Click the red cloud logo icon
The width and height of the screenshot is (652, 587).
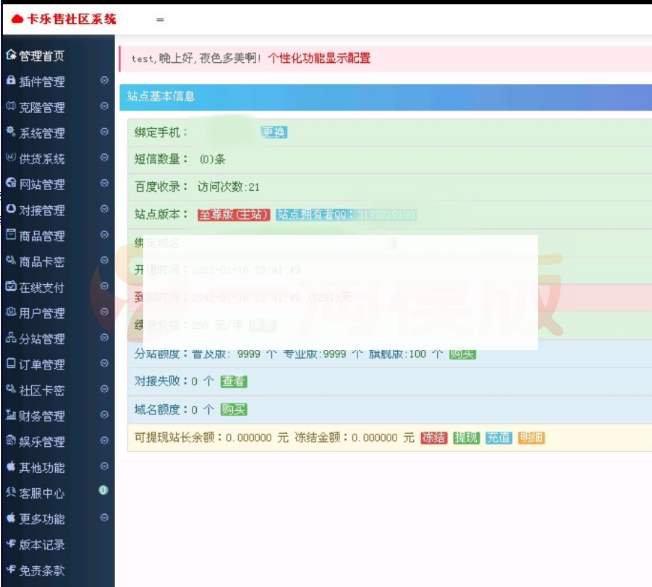coord(17,19)
